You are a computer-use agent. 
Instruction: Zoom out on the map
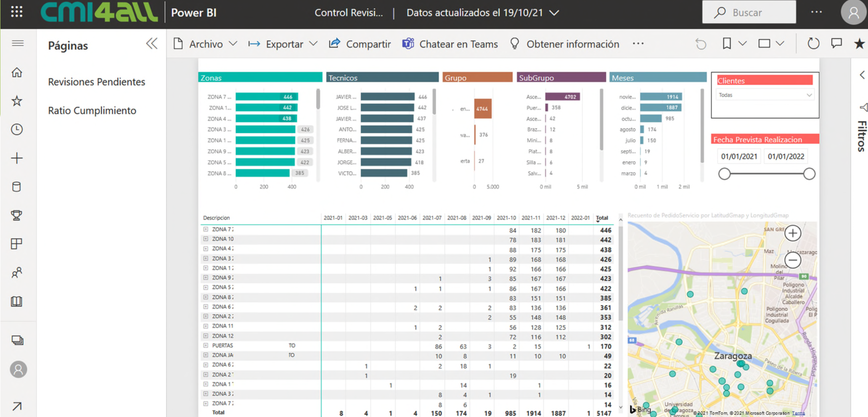click(793, 260)
